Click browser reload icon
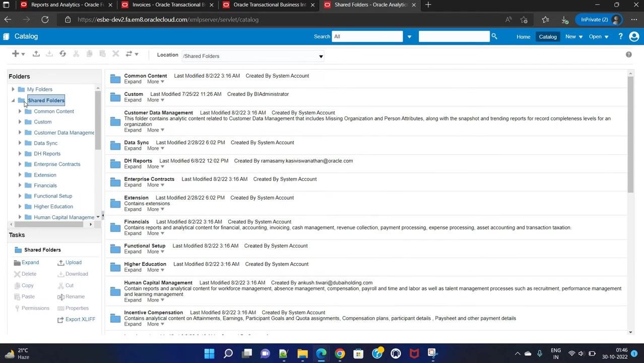 pyautogui.click(x=45, y=20)
